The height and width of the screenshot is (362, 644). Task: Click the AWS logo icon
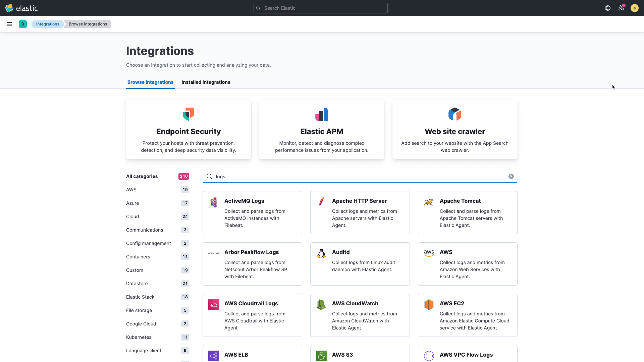[x=429, y=253]
